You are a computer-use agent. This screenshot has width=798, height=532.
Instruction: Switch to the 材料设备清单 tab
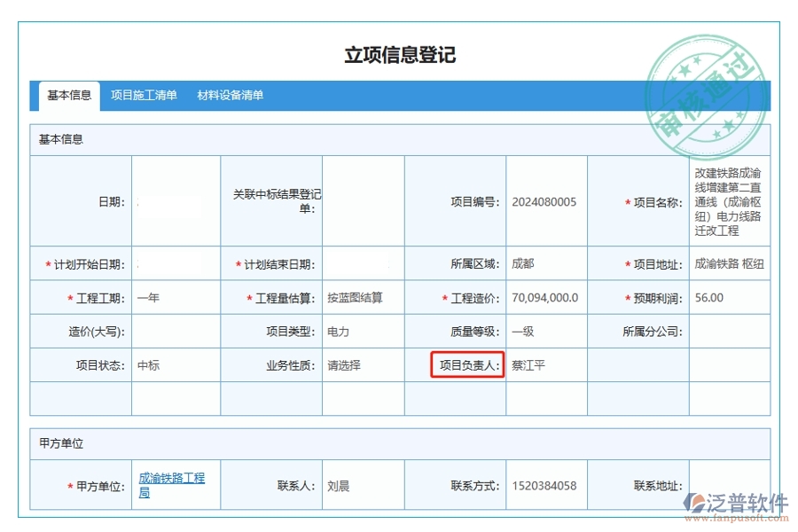point(229,94)
